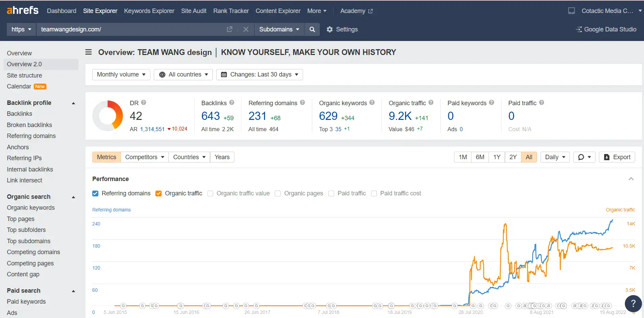
Task: Enable the Organic pages checkbox
Action: click(x=278, y=193)
